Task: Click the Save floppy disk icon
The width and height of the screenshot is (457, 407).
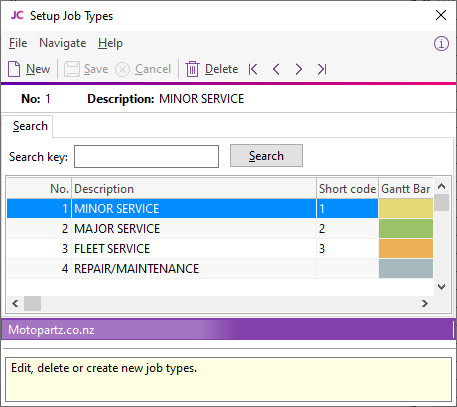Action: [x=72, y=69]
